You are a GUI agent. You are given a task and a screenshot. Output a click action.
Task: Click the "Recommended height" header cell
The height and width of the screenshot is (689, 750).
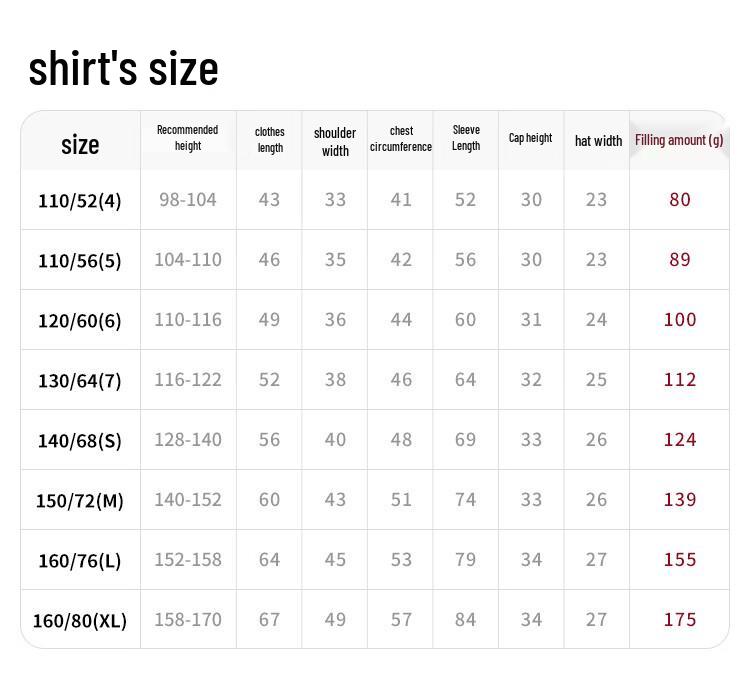(x=187, y=138)
